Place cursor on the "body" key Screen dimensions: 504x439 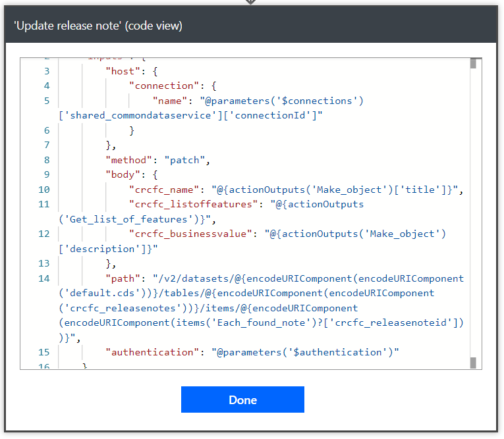pyautogui.click(x=123, y=174)
